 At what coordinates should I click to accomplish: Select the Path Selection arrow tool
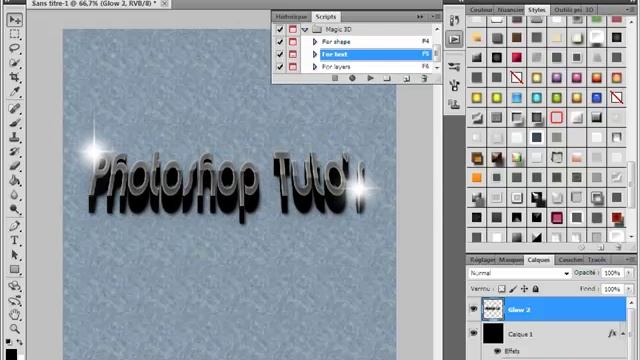click(15, 255)
